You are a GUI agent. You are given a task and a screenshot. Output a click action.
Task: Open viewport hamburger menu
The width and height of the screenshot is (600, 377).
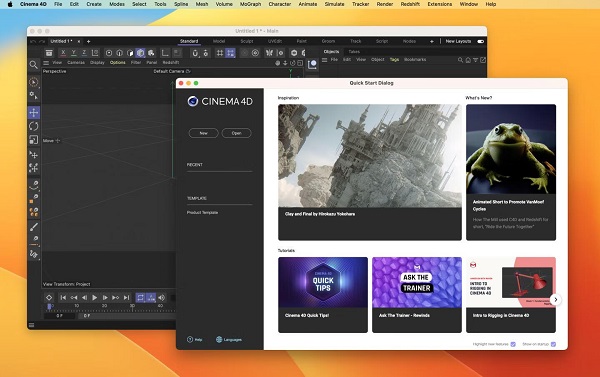coord(46,63)
